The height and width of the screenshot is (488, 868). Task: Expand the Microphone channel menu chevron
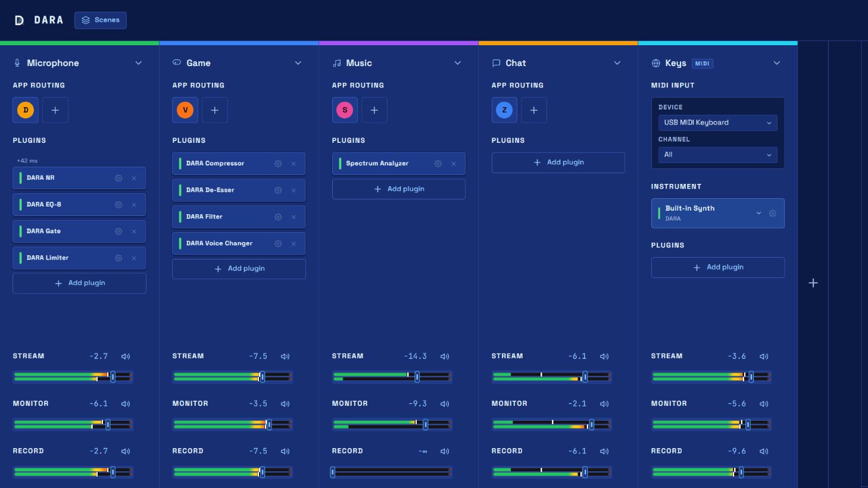point(139,63)
